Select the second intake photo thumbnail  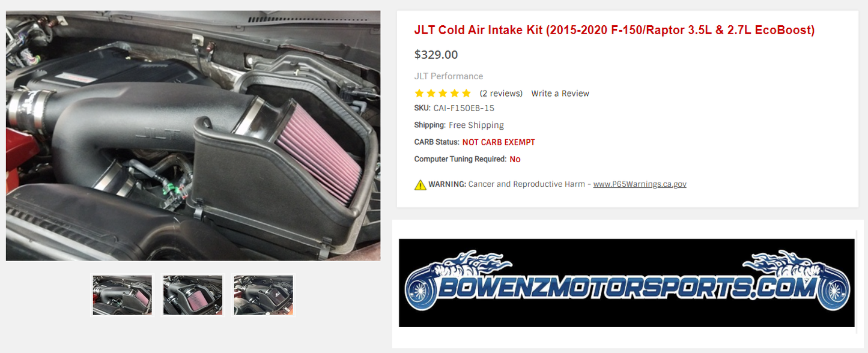tap(193, 295)
